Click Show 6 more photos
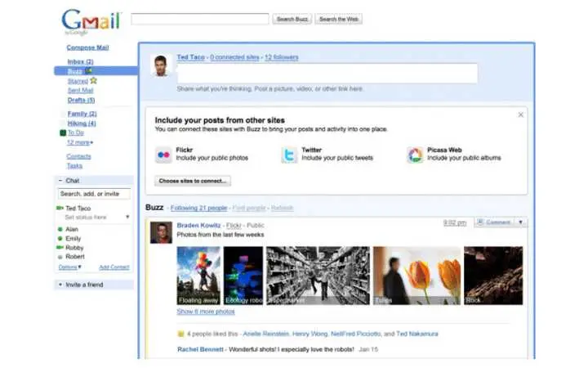 [206, 312]
